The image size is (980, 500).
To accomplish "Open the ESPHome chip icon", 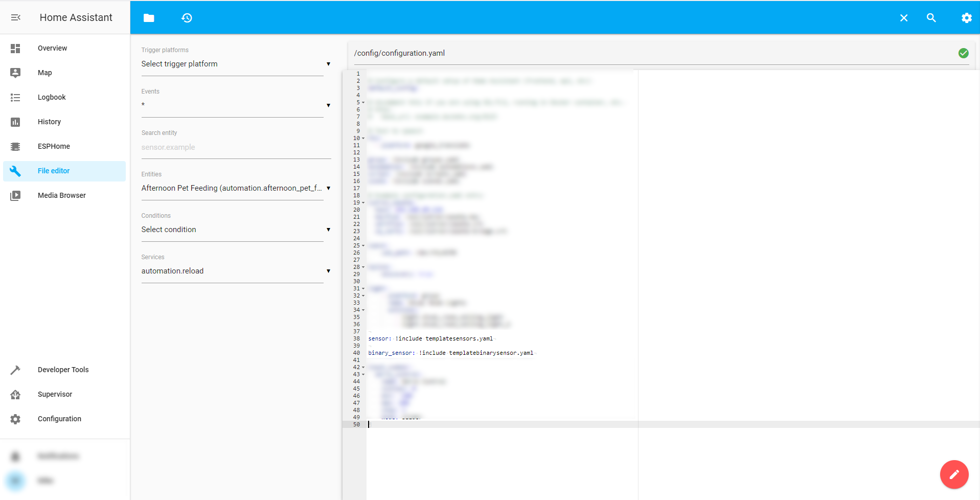I will coord(15,146).
